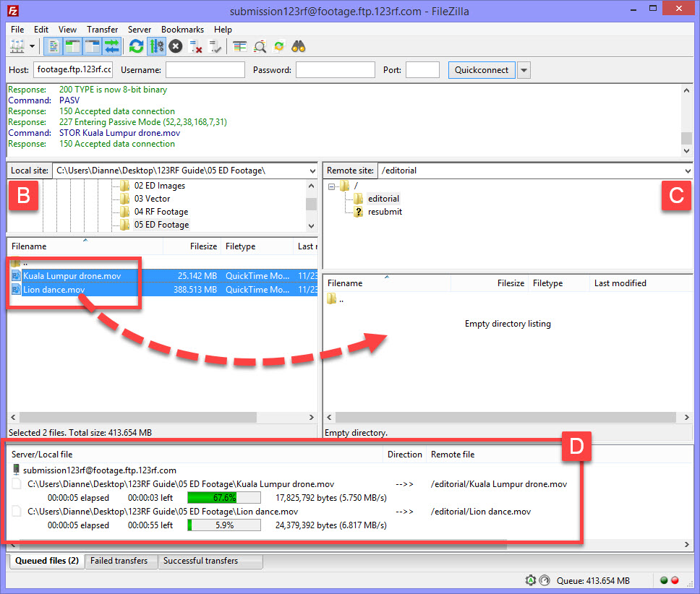Screen dimensions: 700x594
Task: Toggle local directory tree display
Action: coord(72,46)
